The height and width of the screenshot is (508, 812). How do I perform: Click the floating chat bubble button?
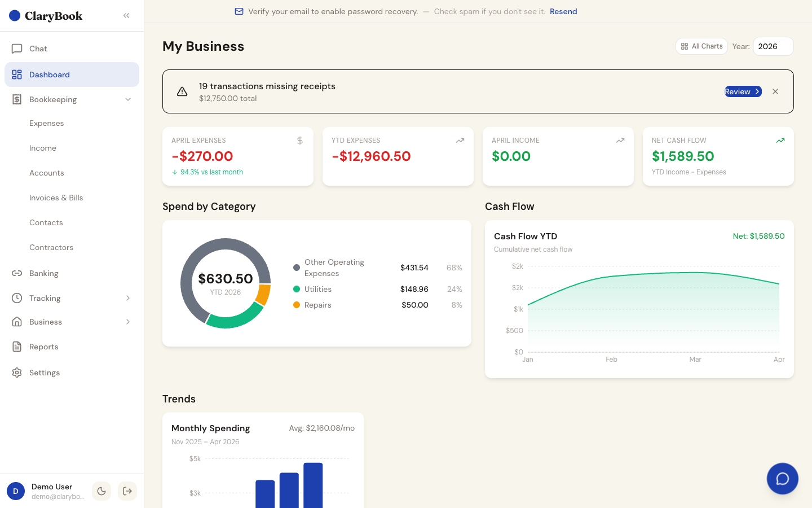click(x=782, y=478)
